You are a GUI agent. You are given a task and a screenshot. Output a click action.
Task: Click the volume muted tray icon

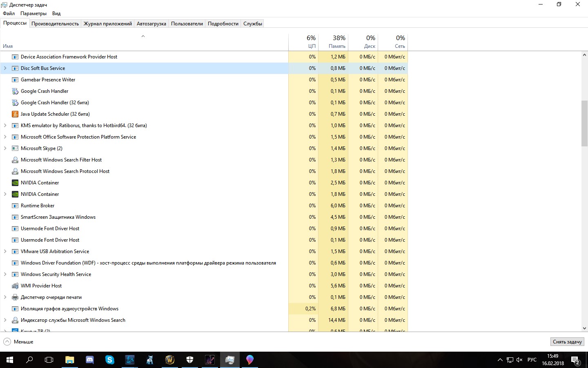pyautogui.click(x=519, y=360)
